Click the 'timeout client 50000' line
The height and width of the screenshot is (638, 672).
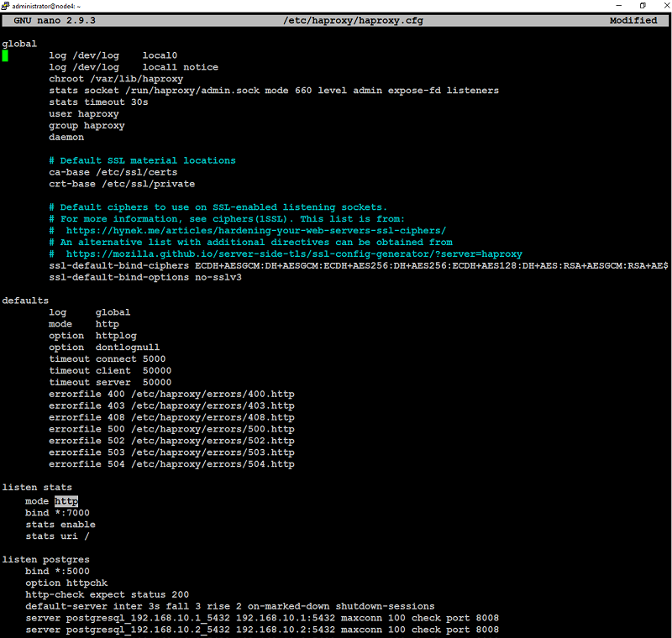110,371
